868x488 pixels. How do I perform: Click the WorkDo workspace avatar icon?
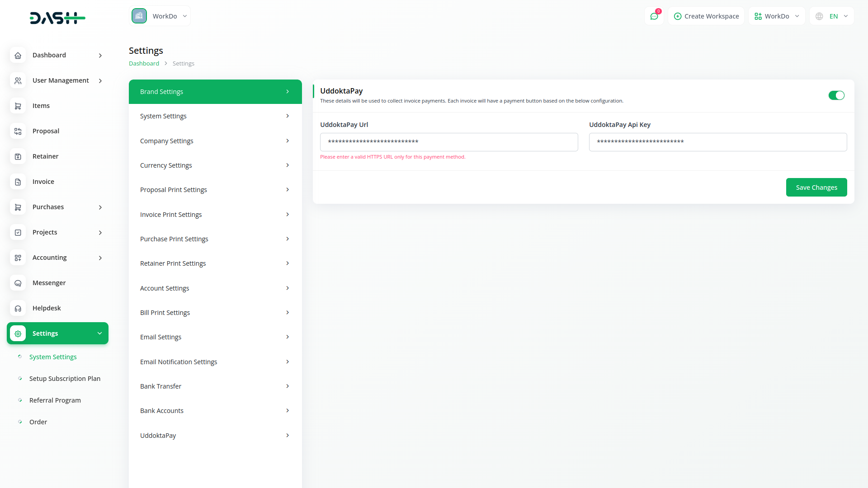tap(139, 16)
